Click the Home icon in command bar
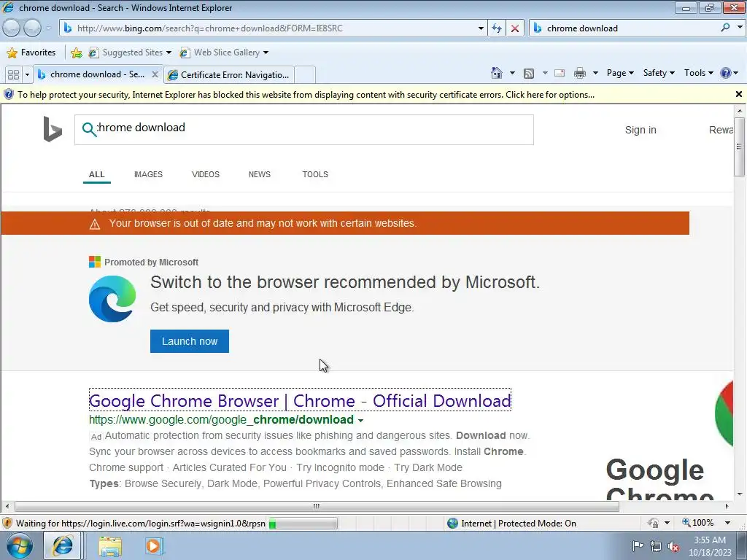Screen dimensions: 747x560 pyautogui.click(x=496, y=73)
